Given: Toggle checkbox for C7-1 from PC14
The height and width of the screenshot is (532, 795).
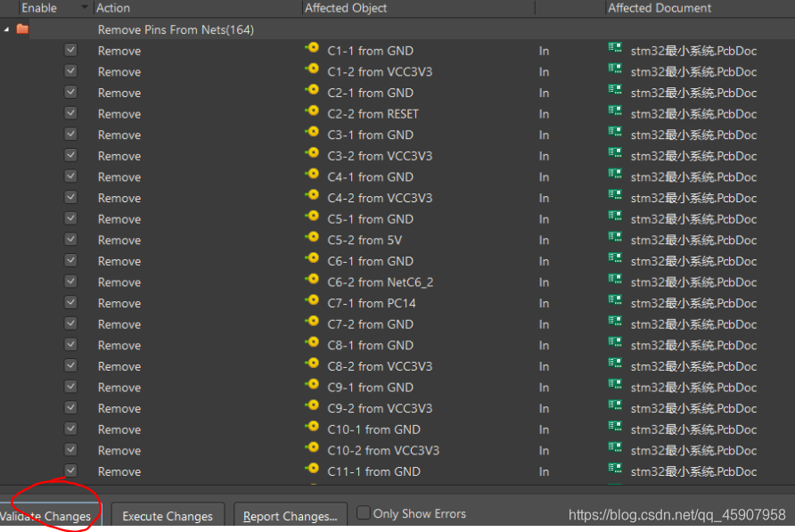Looking at the screenshot, I should click(x=70, y=303).
